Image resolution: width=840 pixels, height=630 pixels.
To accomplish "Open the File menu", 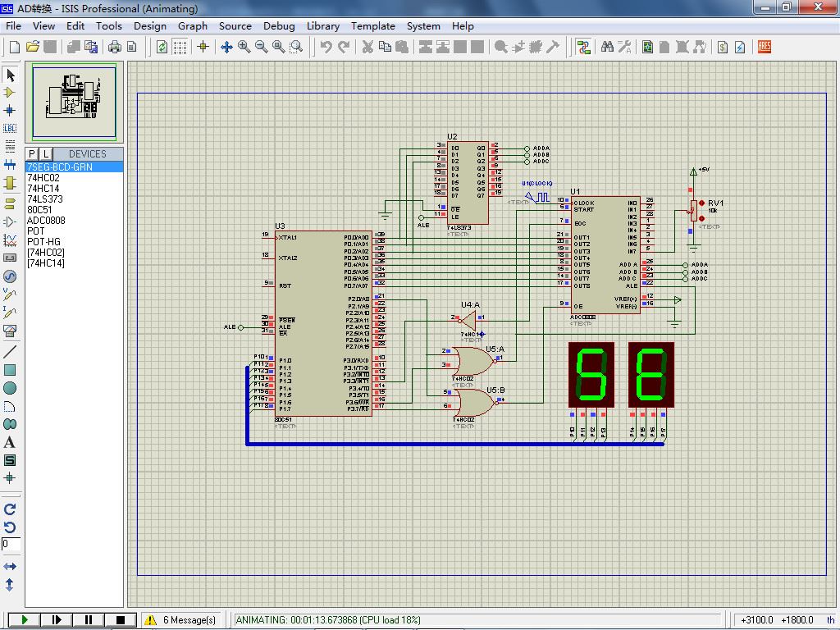I will [x=13, y=25].
